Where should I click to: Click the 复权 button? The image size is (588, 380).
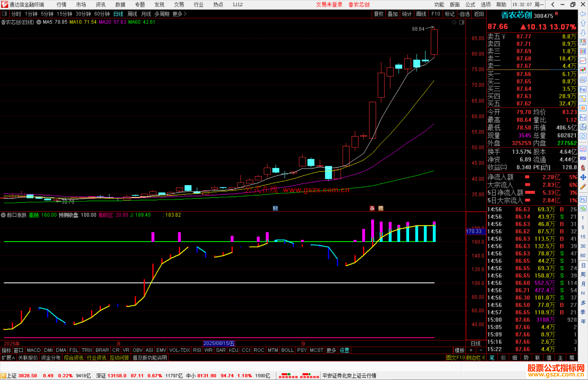coord(379,14)
